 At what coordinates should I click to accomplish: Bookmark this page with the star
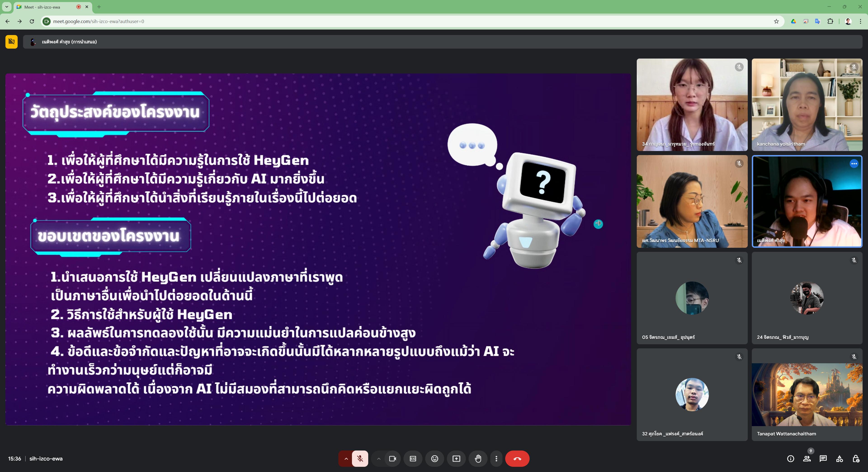coord(776,21)
